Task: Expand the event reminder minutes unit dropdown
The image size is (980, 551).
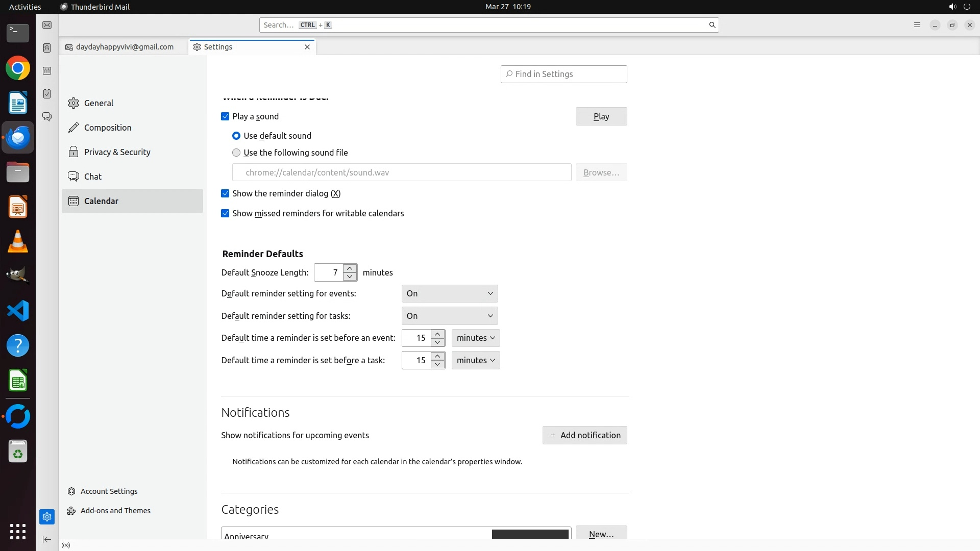Action: pos(475,338)
